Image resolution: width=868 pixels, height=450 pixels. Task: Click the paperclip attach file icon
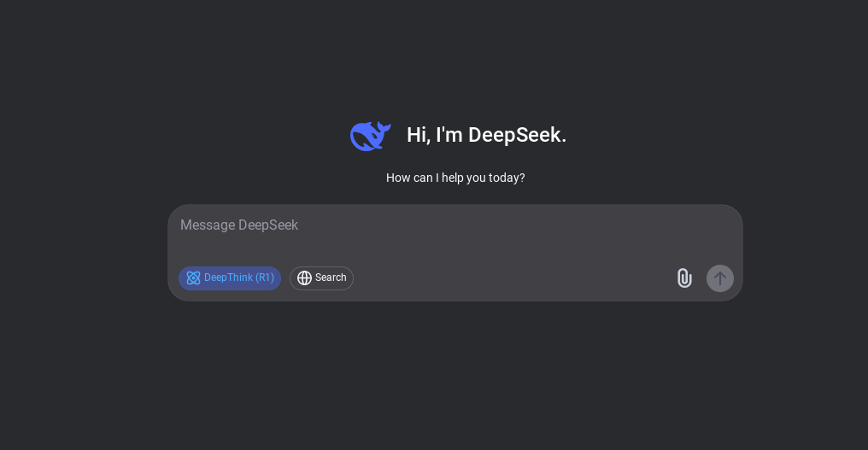click(684, 278)
